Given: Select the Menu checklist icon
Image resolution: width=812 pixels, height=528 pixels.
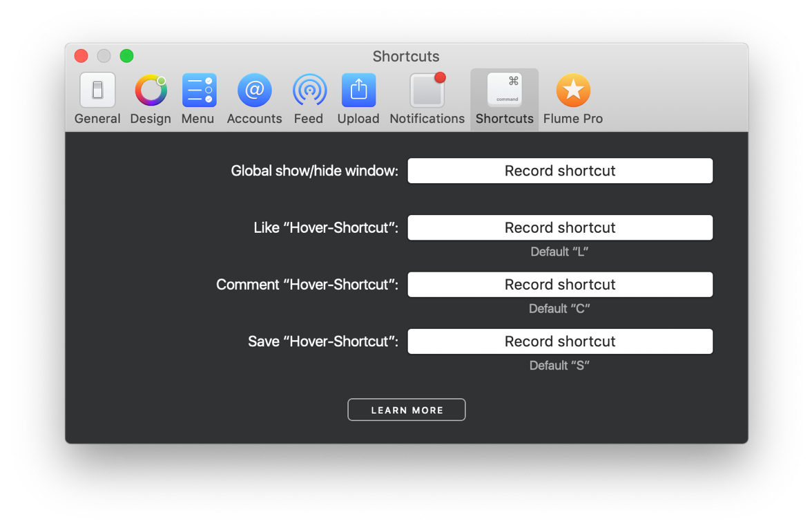Looking at the screenshot, I should click(x=199, y=90).
